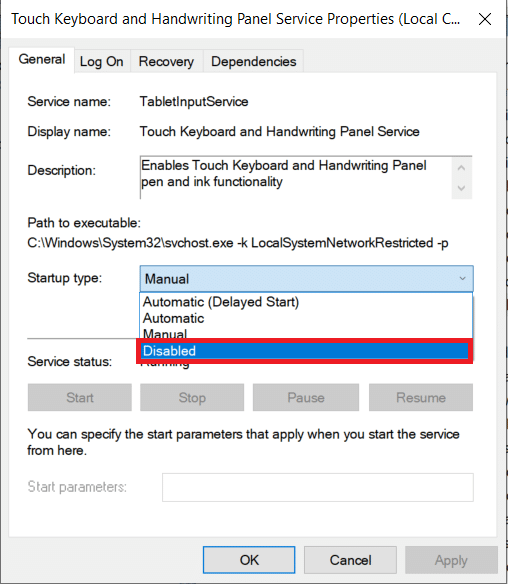Click the Start service button
The image size is (508, 584).
point(80,397)
